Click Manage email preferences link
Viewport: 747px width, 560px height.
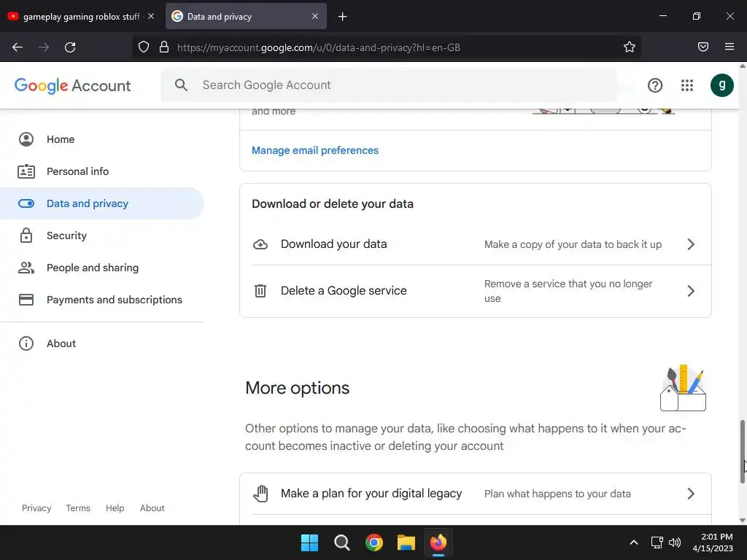click(x=315, y=150)
